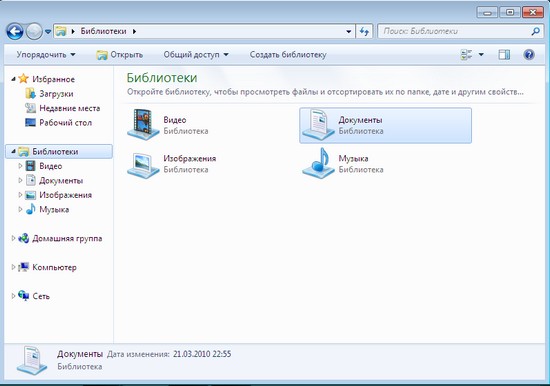
Task: Click the Музыка library name label
Action: pos(353,158)
